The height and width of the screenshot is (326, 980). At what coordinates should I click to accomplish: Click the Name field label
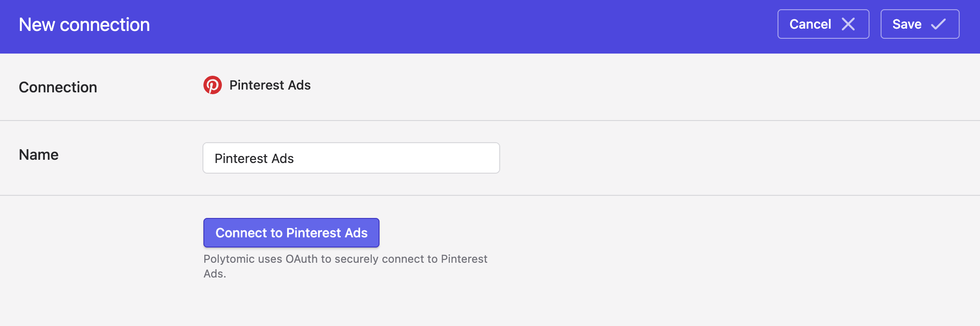coord(39,155)
